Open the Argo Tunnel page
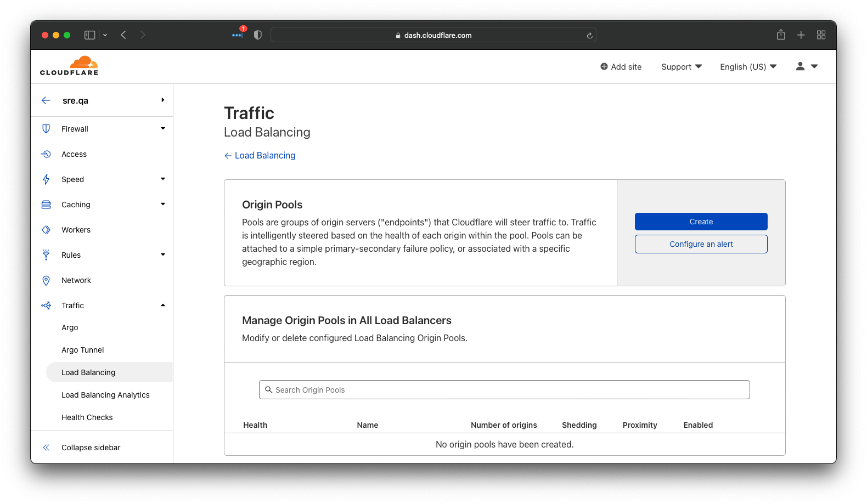The image size is (867, 504). 83,350
